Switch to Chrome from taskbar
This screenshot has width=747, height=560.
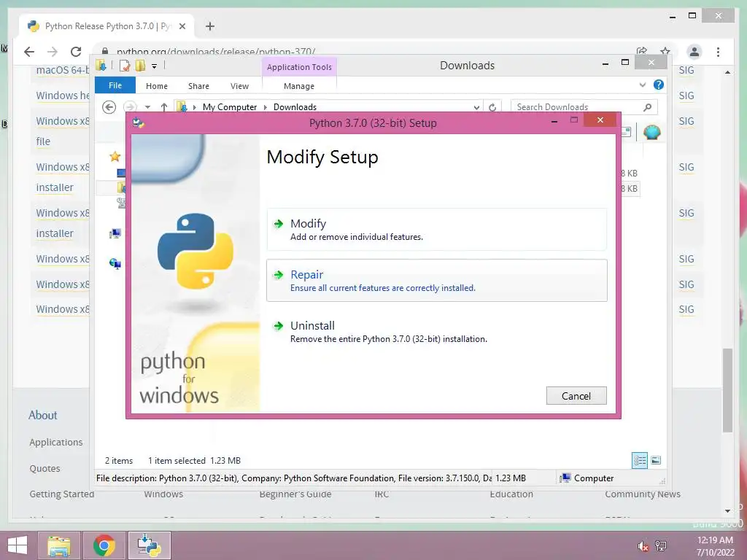104,545
